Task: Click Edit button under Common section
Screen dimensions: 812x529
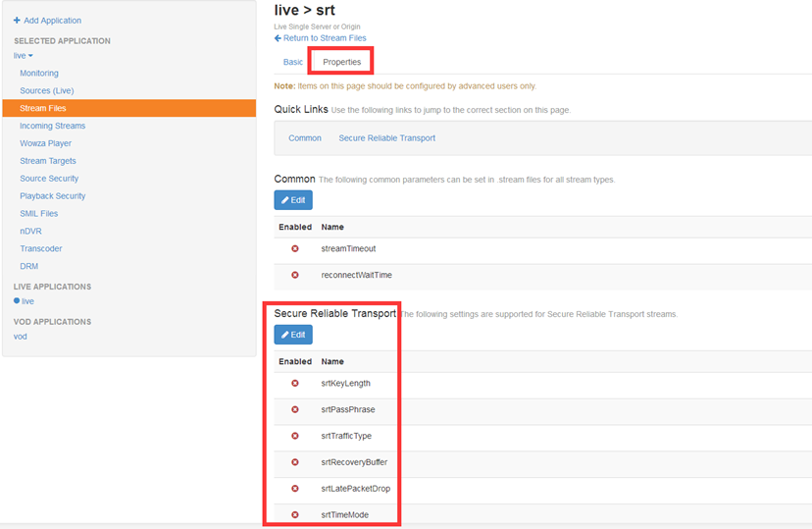Action: [293, 200]
